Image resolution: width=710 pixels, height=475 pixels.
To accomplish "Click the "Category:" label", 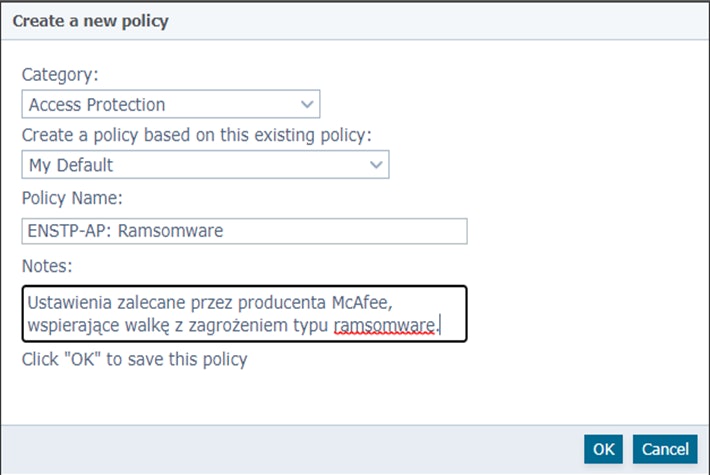I will tap(62, 74).
